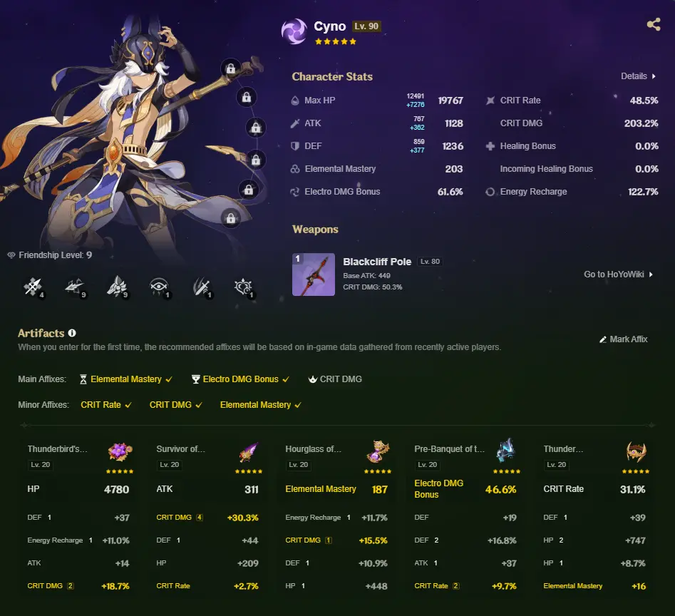Click the Hourglass artifact icon
This screenshot has height=616, width=675.
378,451
